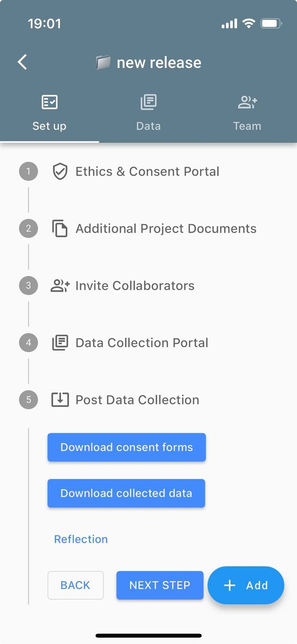Open the Reflection link

81,539
